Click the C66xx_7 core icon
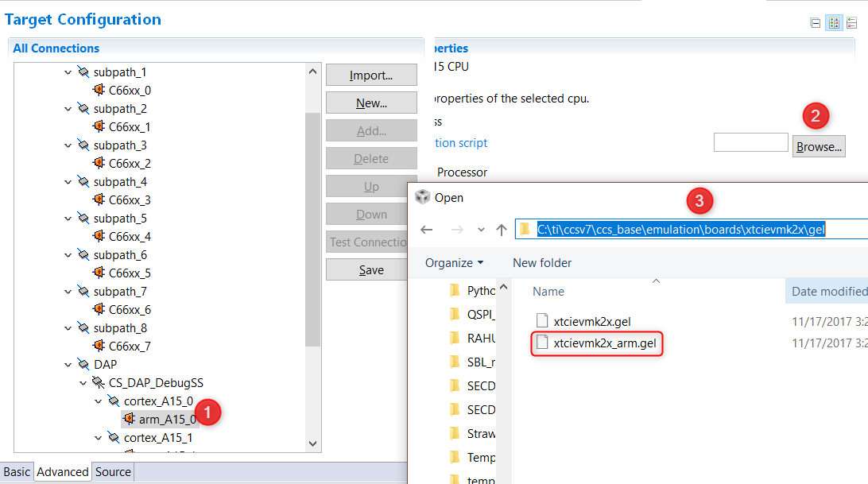This screenshot has height=484, width=868. (x=99, y=346)
